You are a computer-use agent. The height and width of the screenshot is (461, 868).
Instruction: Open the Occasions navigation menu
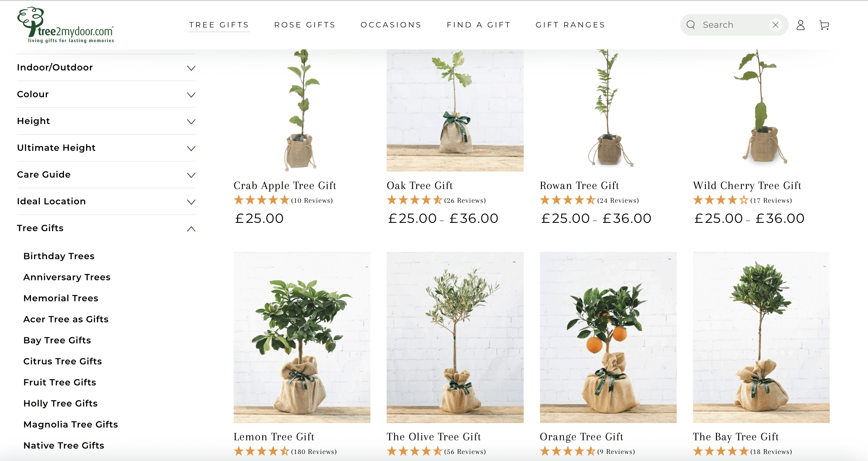(391, 25)
